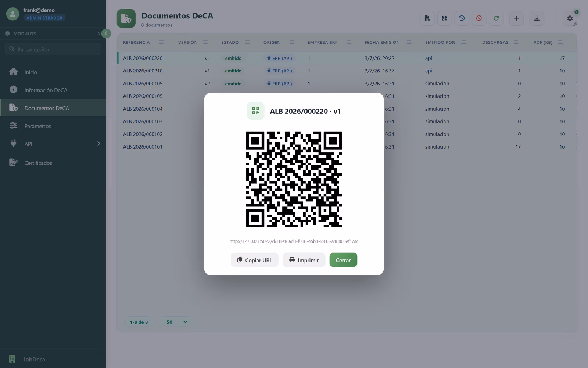Expand the MODULOS section chevron
This screenshot has width=588, height=368.
click(98, 33)
